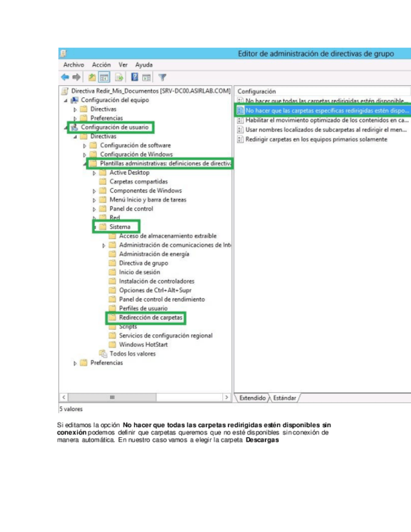
Task: Expand the Active Desktop folder
Action: (95, 173)
